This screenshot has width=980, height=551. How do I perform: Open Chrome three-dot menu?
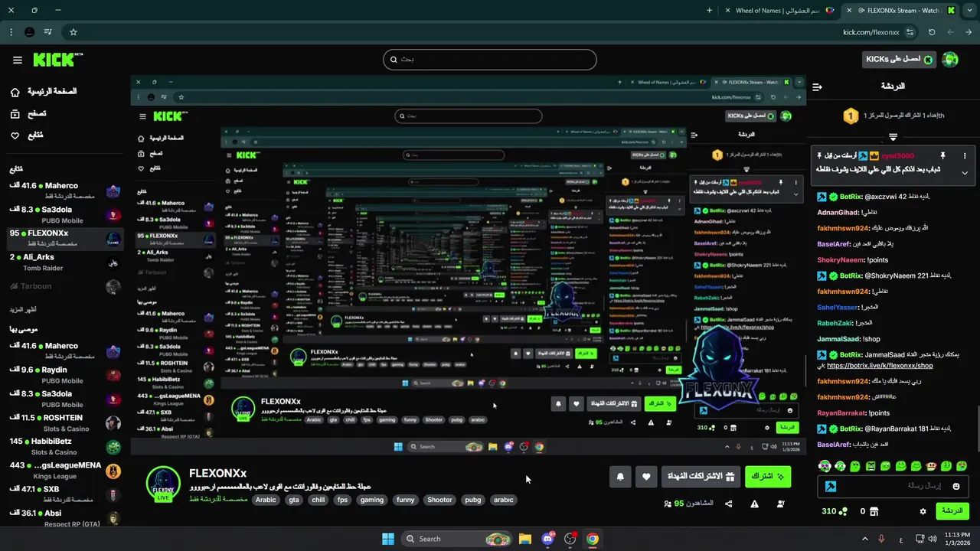pos(11,32)
